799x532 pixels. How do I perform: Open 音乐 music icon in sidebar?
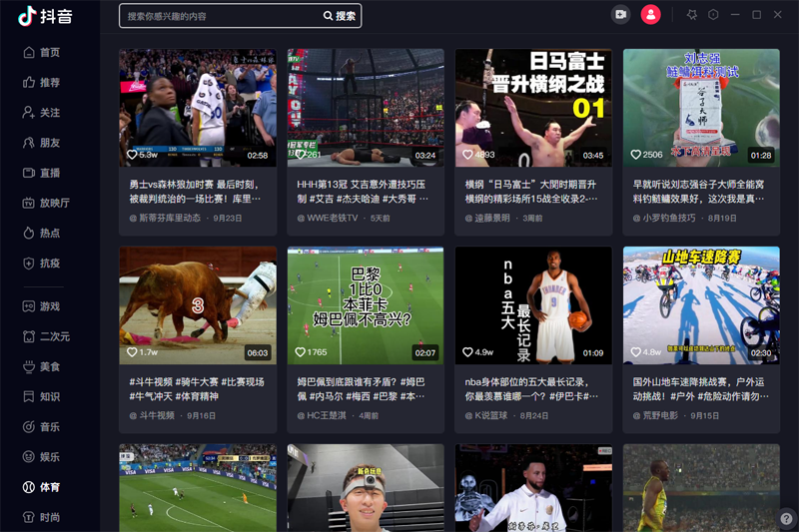(x=29, y=426)
